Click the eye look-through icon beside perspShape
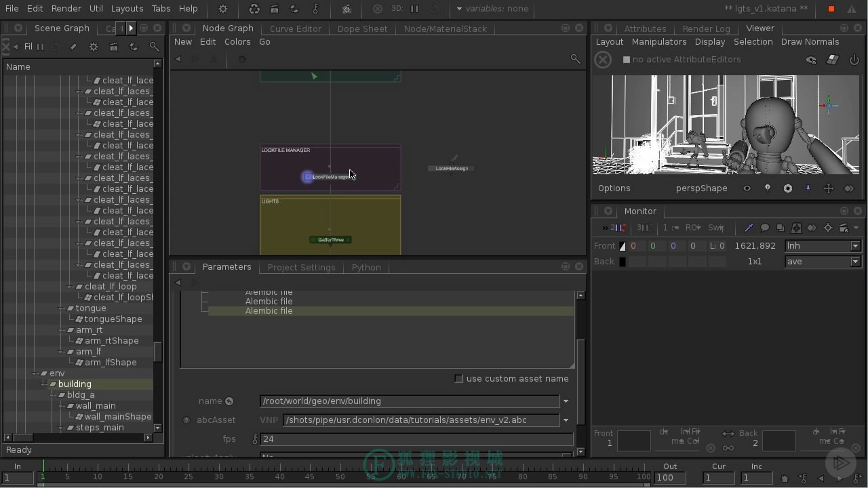The height and width of the screenshot is (488, 868). pos(747,188)
